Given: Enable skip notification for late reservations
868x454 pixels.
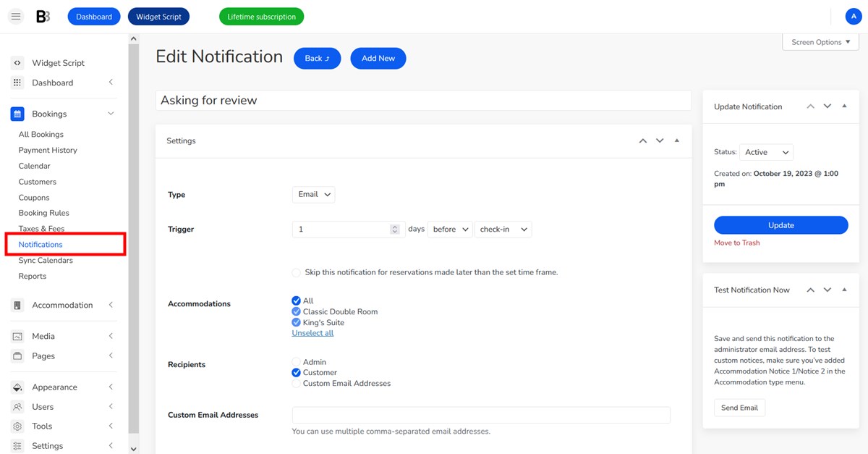Looking at the screenshot, I should [297, 272].
